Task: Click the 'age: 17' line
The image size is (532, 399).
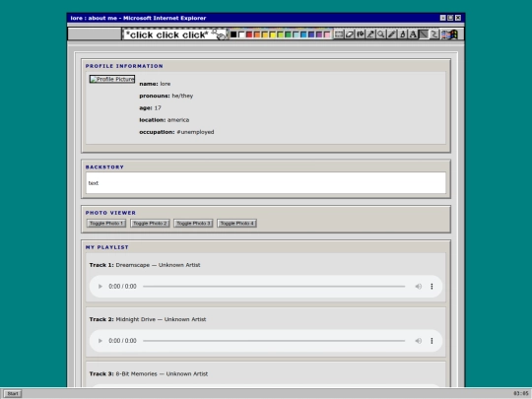Action: click(150, 108)
